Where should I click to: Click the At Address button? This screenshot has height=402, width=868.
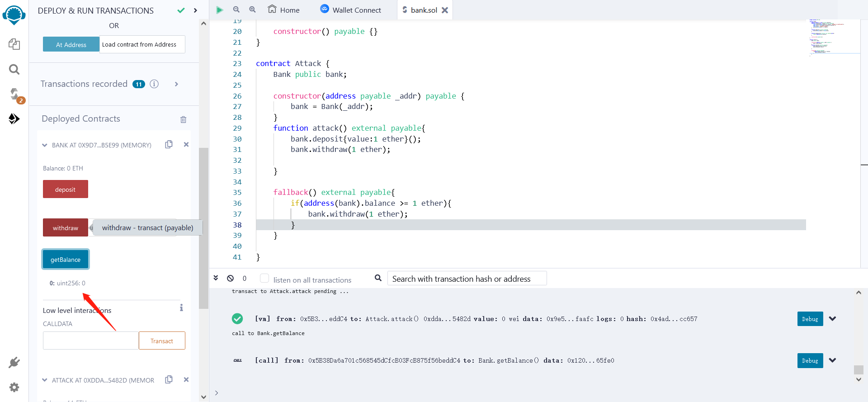tap(71, 44)
